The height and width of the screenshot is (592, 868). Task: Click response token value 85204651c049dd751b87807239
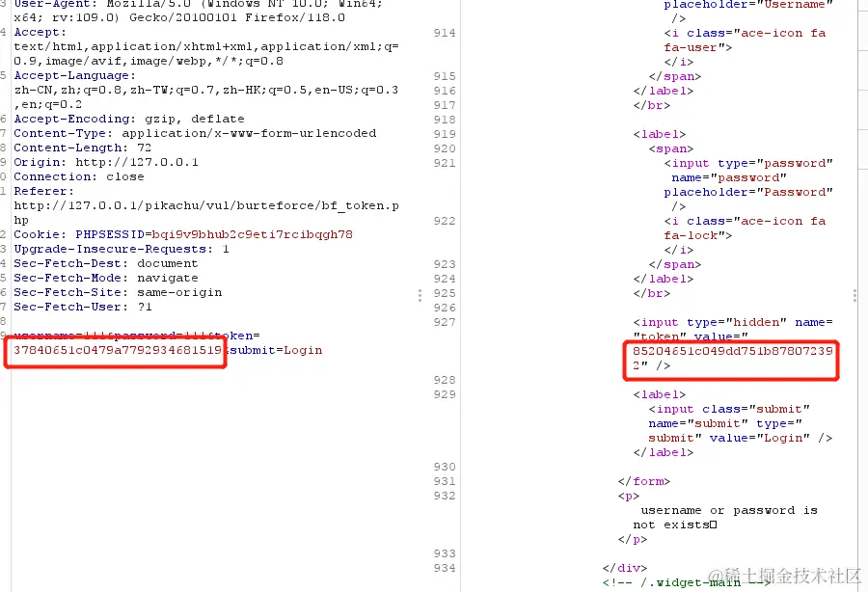tap(733, 351)
